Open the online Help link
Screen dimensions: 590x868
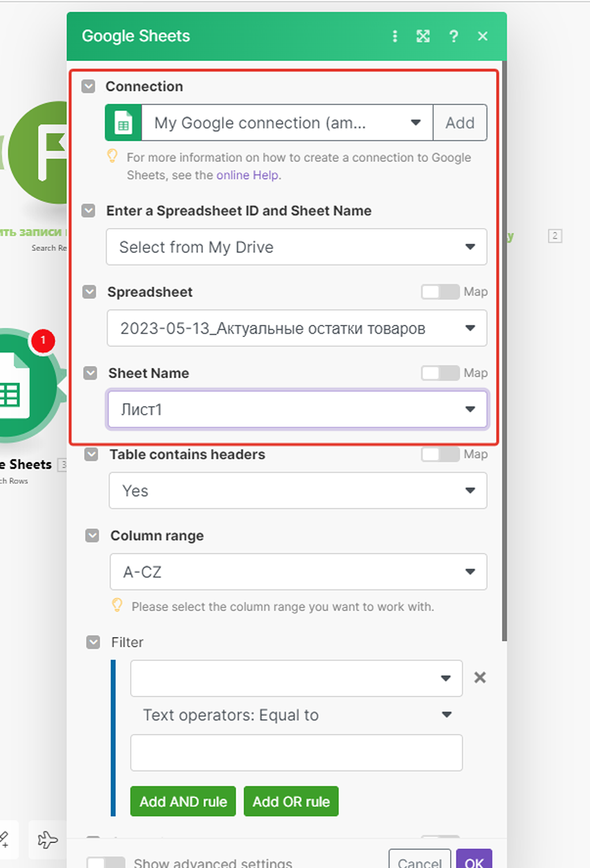(x=248, y=175)
